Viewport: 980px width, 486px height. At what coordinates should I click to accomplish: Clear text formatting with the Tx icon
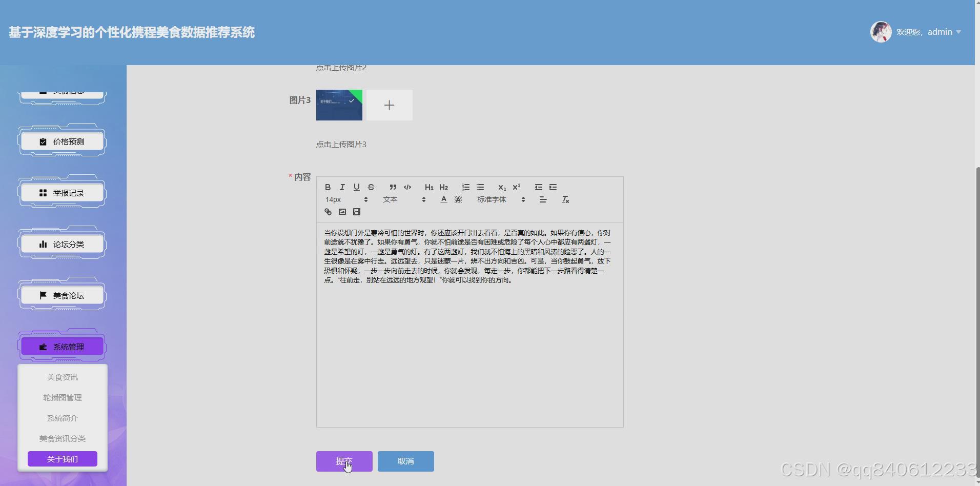coord(565,199)
